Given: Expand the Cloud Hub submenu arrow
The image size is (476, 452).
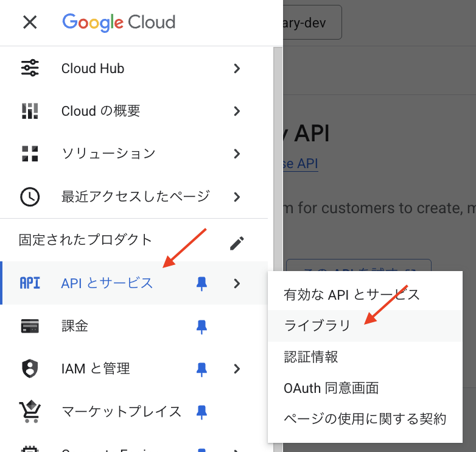Looking at the screenshot, I should tap(237, 68).
